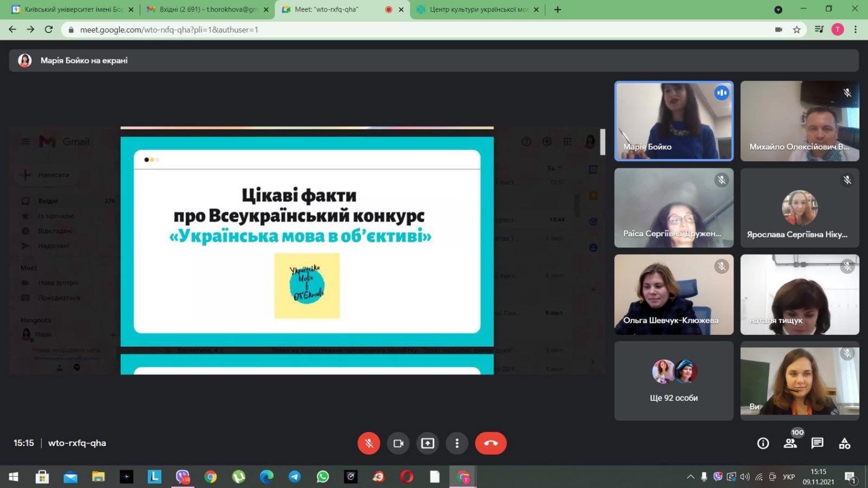Image resolution: width=868 pixels, height=488 pixels.
Task: Open more options three-dot menu in Meet
Action: click(457, 444)
